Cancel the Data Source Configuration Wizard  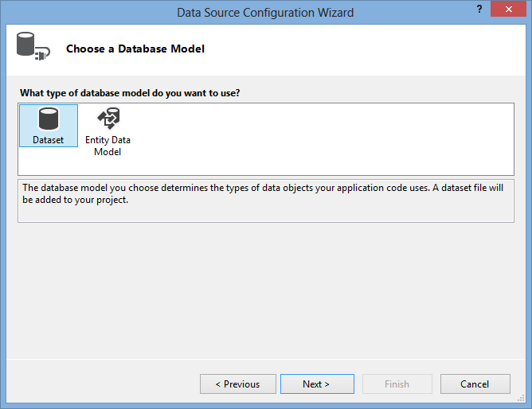[x=475, y=384]
